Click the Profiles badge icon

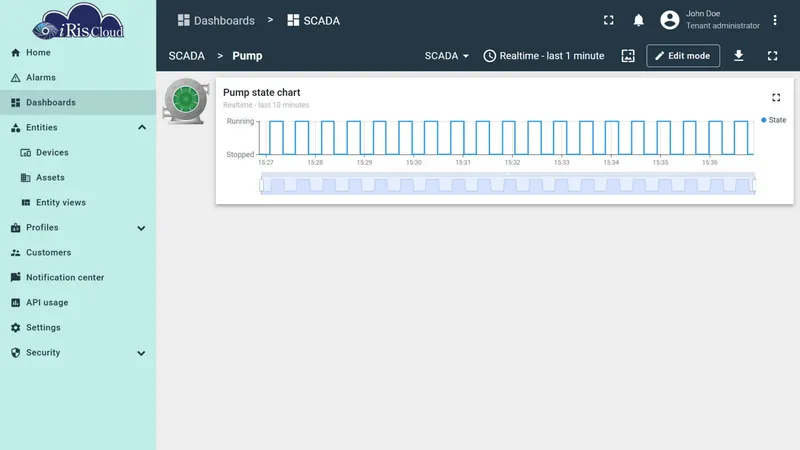click(x=15, y=228)
